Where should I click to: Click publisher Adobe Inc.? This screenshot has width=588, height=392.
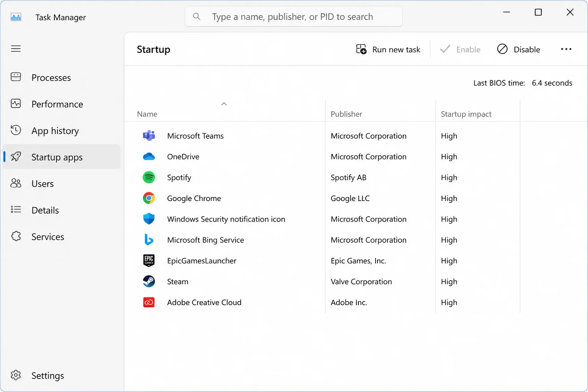[x=349, y=302]
